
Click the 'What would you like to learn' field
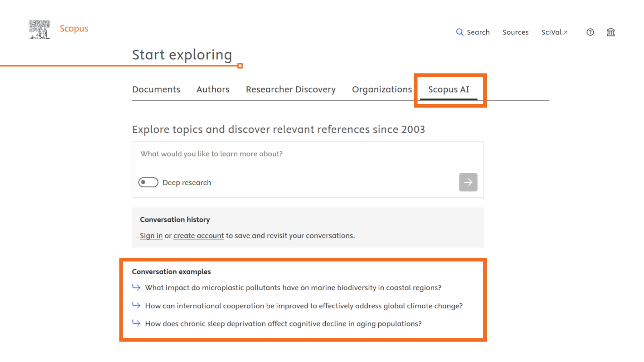pos(308,154)
